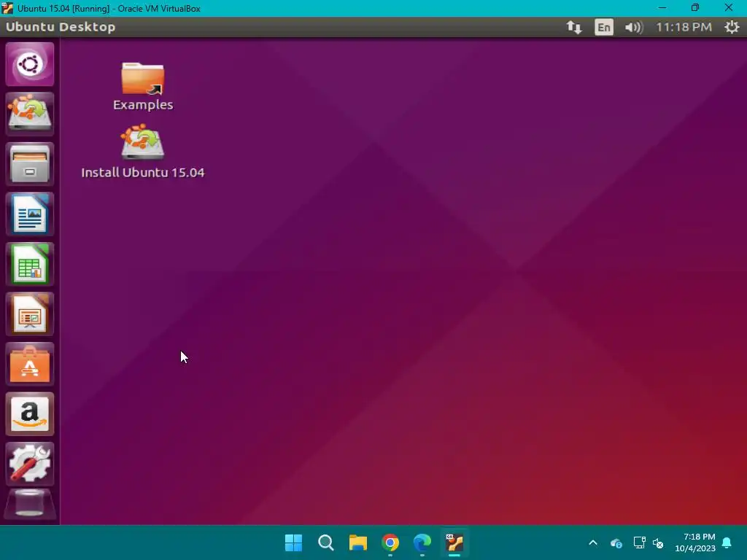The image size is (747, 560).
Task: Open the Amazon launcher icon
Action: click(x=29, y=414)
